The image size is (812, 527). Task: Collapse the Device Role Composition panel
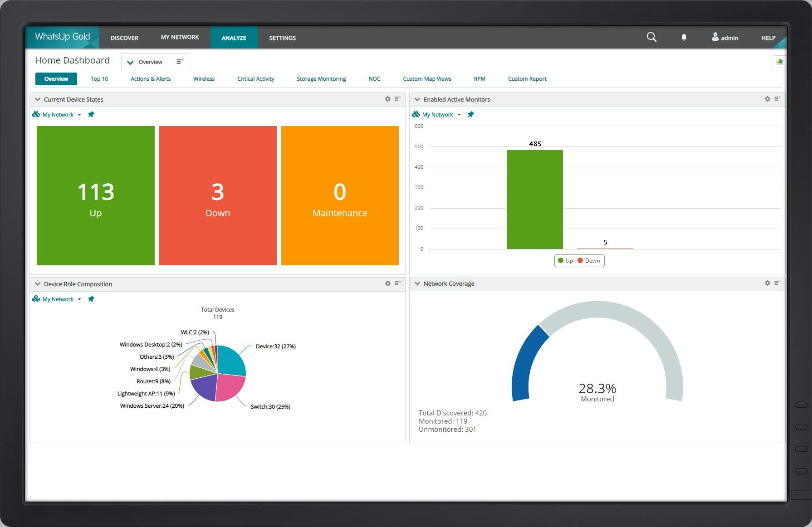pyautogui.click(x=38, y=284)
